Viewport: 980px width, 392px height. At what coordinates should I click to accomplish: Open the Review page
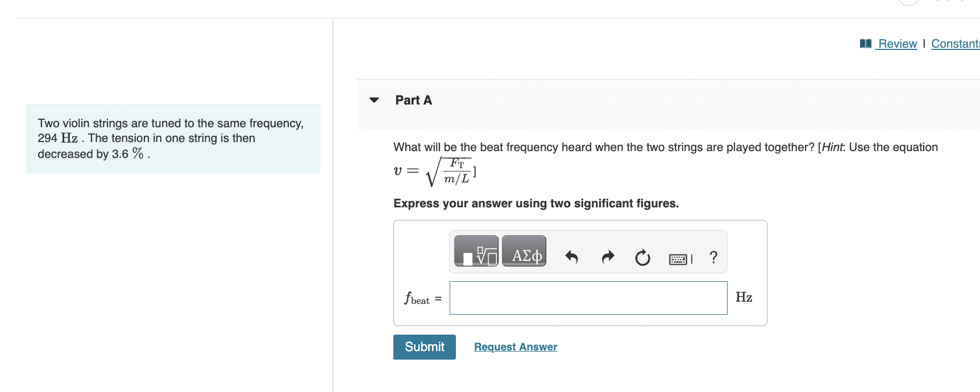point(897,44)
